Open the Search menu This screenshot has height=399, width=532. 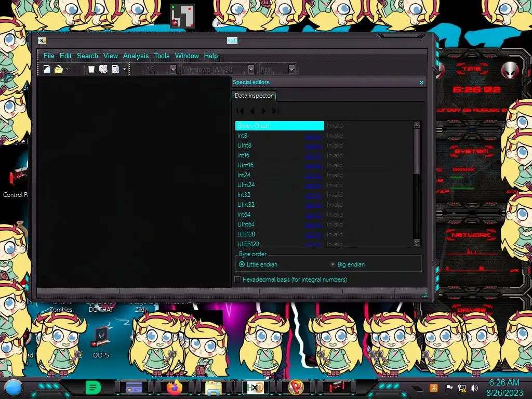87,56
